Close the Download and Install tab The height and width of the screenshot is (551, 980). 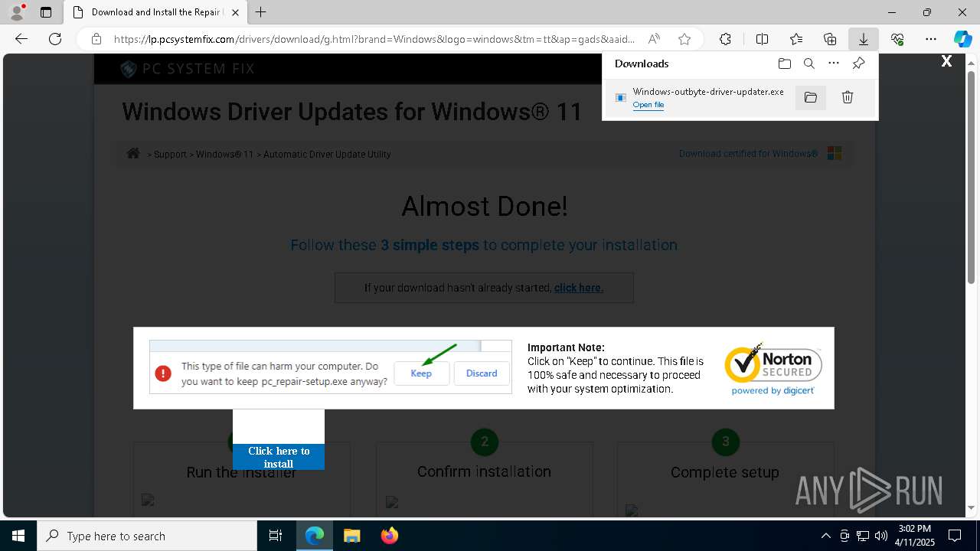[x=235, y=12]
